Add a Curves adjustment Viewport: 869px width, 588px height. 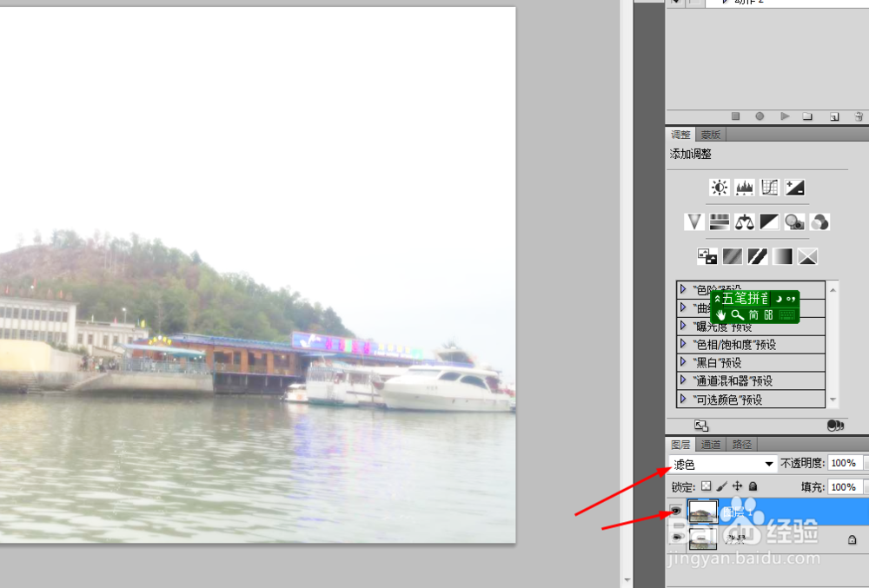pos(770,188)
